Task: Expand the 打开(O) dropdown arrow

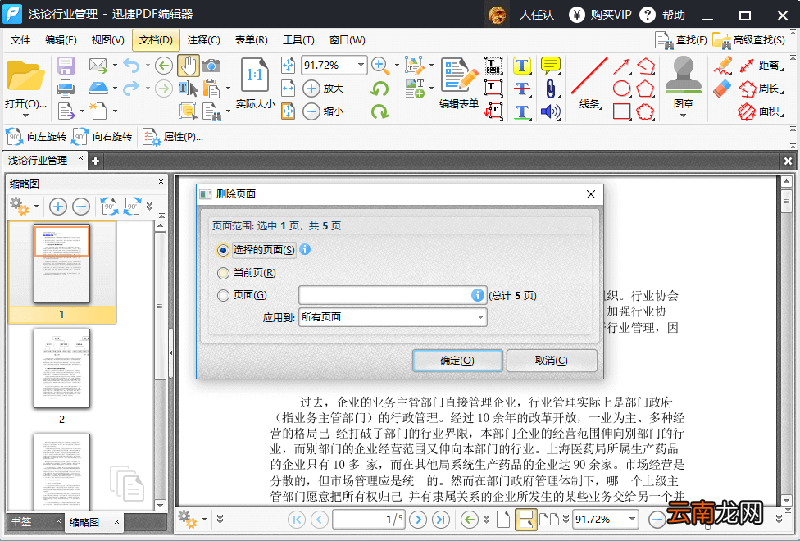Action: pos(26,116)
